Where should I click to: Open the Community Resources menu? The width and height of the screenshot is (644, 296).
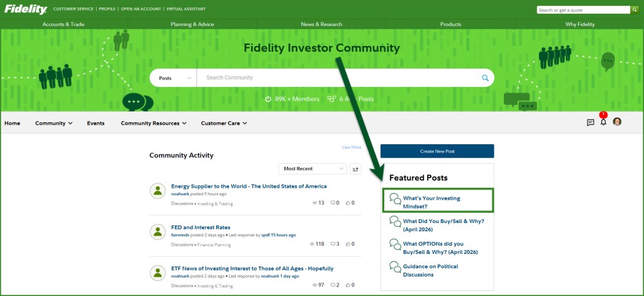pos(153,123)
